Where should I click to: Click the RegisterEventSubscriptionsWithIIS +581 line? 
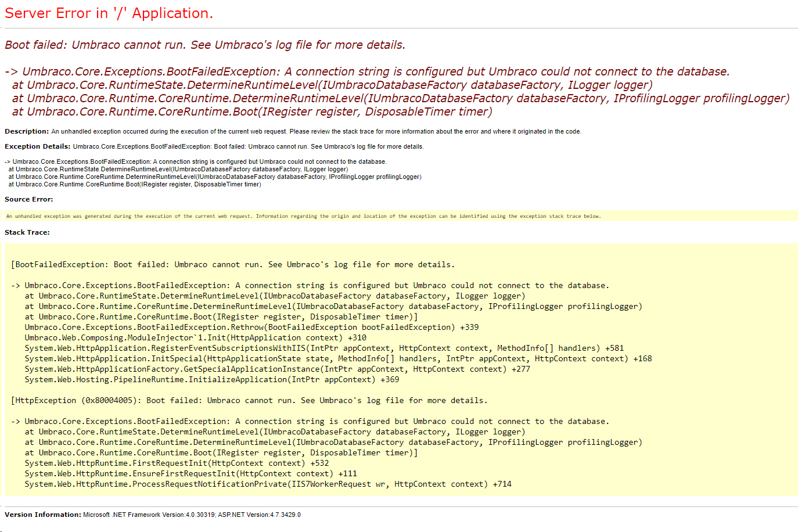click(323, 348)
